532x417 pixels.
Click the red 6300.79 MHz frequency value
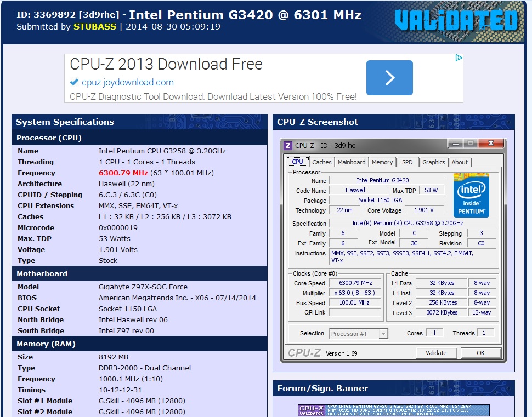(x=123, y=173)
